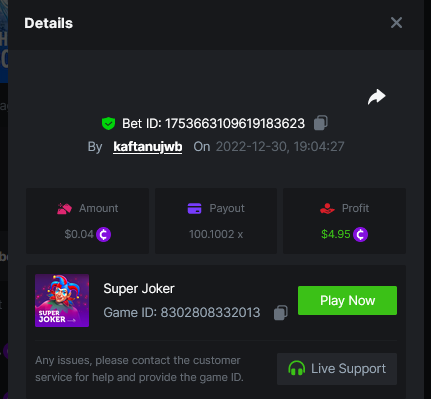Click the Super Joker game title
This screenshot has height=399, width=431.
(x=139, y=289)
